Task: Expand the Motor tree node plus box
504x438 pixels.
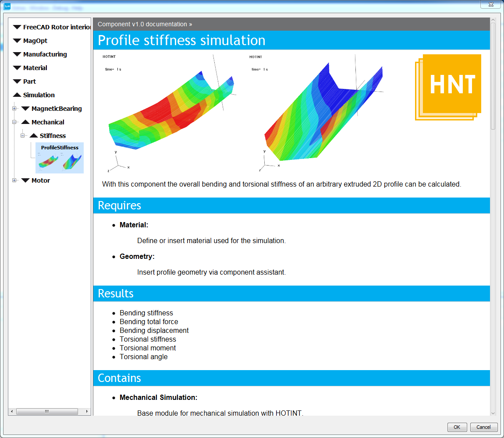Action: [x=14, y=180]
